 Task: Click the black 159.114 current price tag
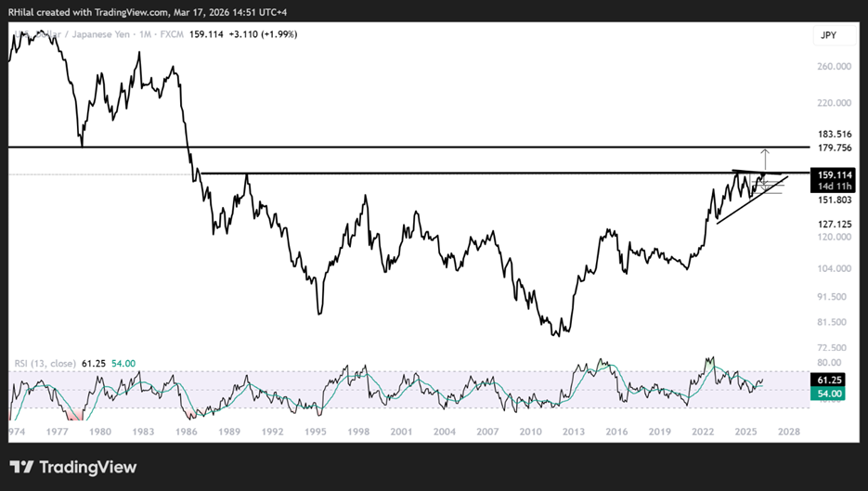click(x=835, y=174)
